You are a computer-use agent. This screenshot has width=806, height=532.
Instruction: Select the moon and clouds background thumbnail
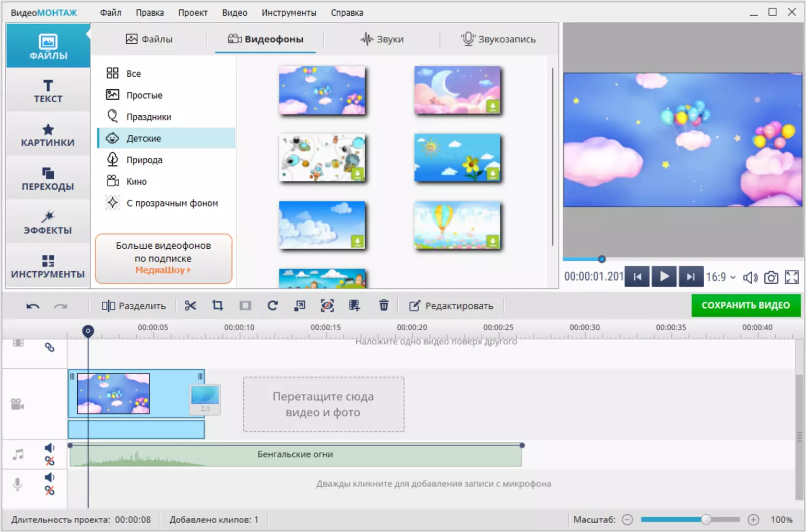[457, 91]
